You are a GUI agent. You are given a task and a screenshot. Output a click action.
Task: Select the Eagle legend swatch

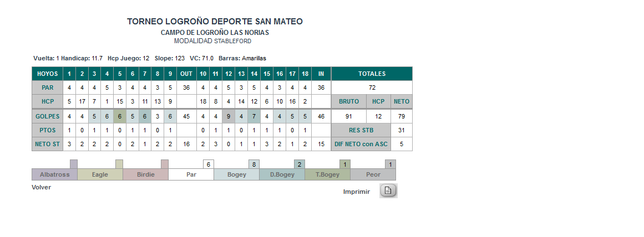tap(100, 174)
